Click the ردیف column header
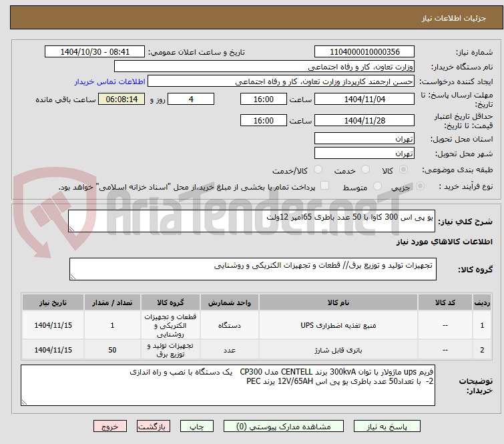Screen dimensions: 504x444 [482, 302]
